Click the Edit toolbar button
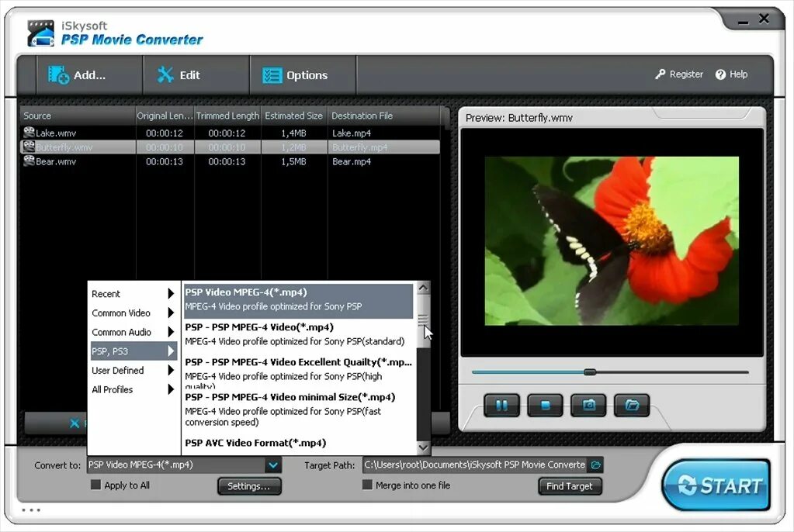Image resolution: width=794 pixels, height=532 pixels. [196, 75]
